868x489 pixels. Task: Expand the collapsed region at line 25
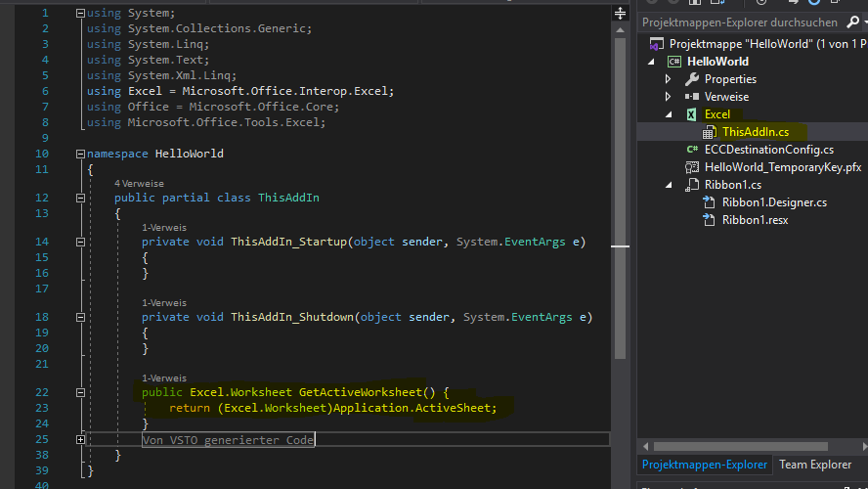click(80, 440)
